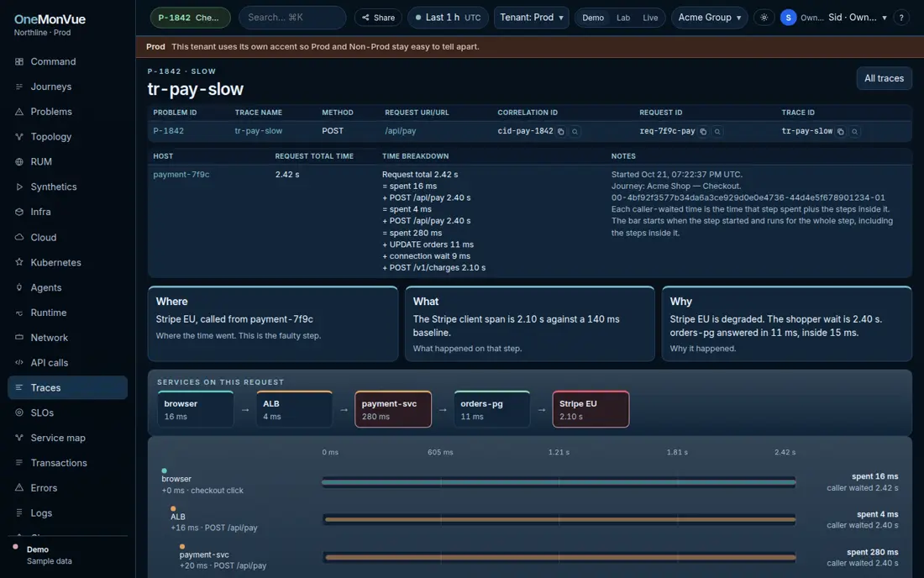Open the Last 1 h time range picker
Image resolution: width=924 pixels, height=578 pixels.
pyautogui.click(x=449, y=18)
